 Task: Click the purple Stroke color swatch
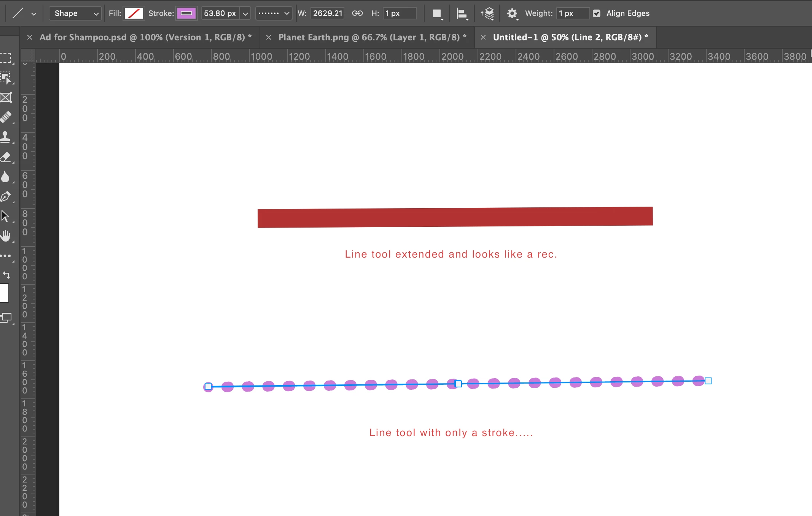186,13
